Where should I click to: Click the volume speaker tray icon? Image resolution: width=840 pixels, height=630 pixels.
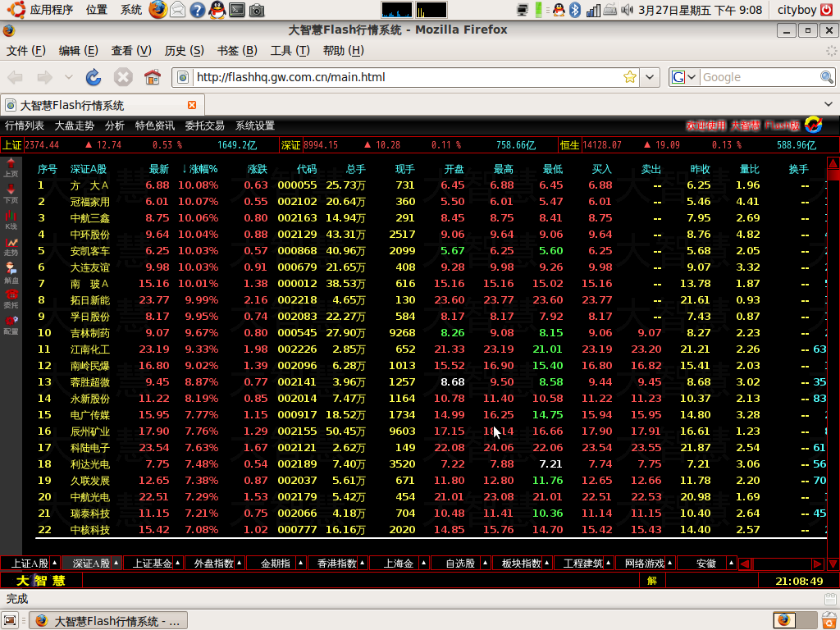click(x=626, y=10)
